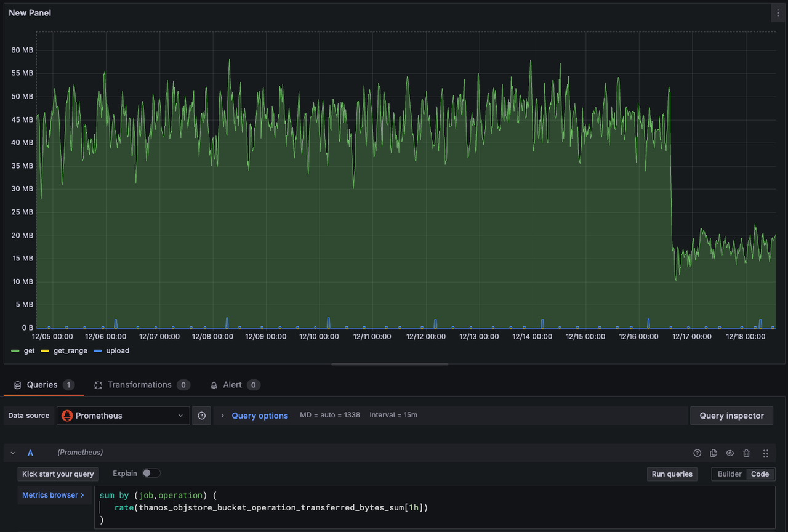
Task: Open the panel three-dot menu
Action: pyautogui.click(x=778, y=13)
